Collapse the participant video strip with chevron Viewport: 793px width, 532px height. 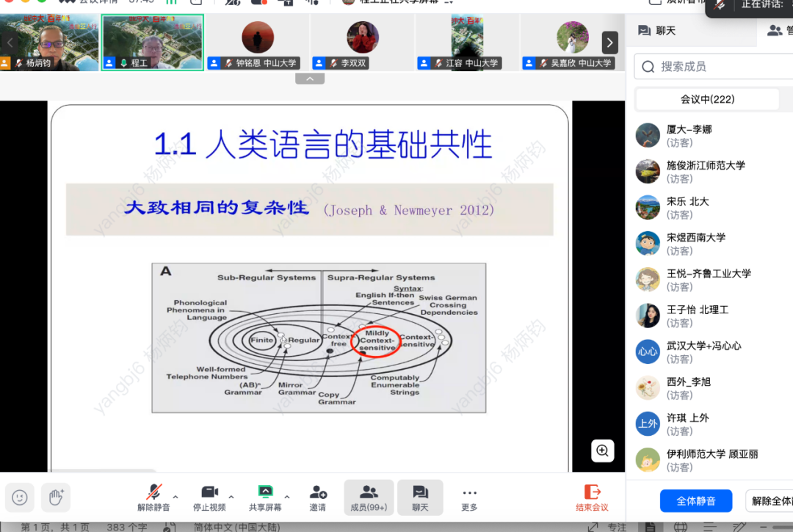pos(310,79)
